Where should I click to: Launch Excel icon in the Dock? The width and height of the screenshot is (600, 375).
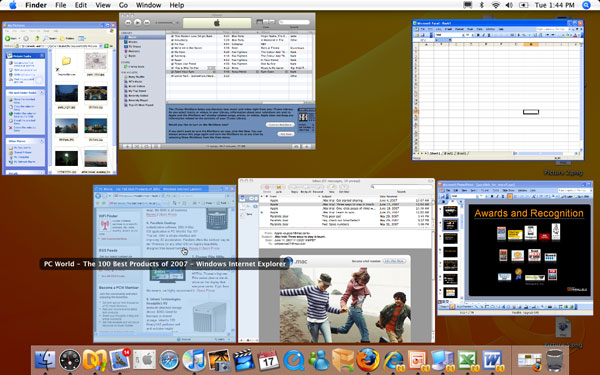[468, 360]
